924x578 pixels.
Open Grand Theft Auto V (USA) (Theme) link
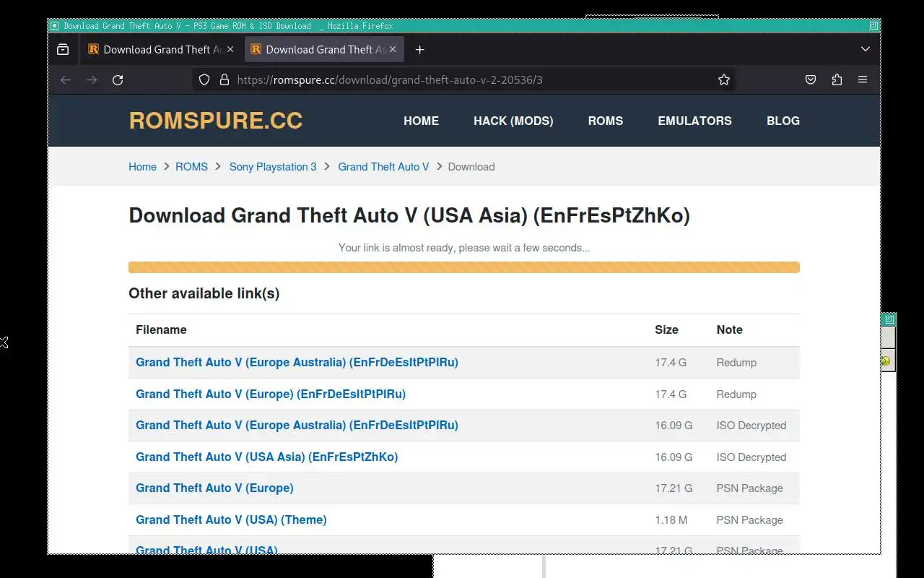231,520
